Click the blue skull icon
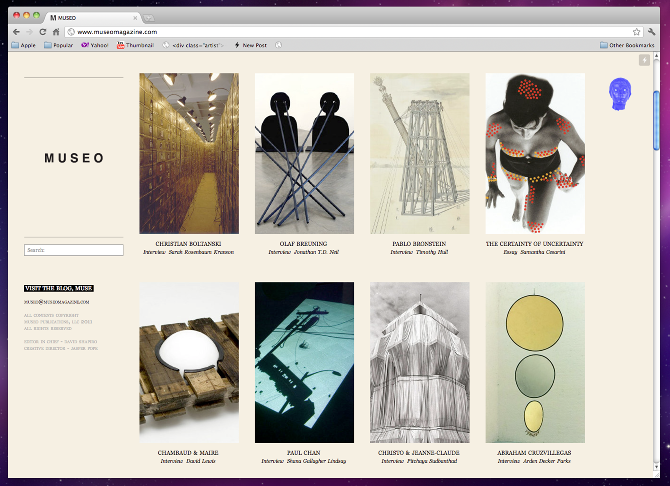670x486 pixels. [618, 92]
